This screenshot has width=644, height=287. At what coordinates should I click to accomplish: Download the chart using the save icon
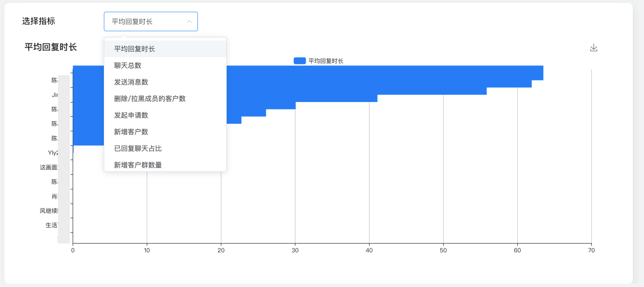pos(593,48)
